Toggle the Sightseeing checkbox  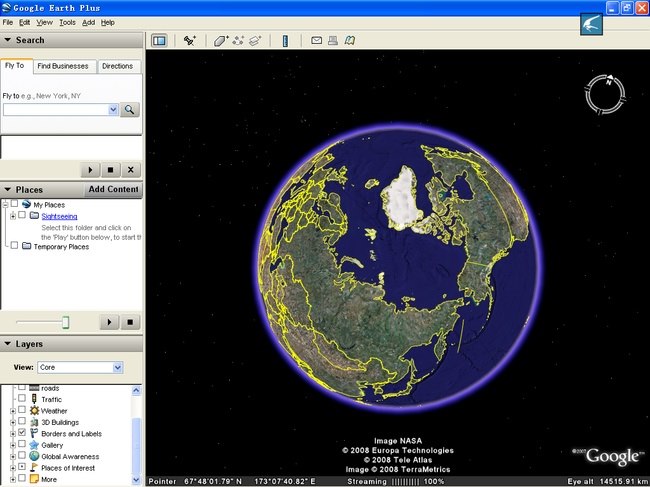point(22,215)
